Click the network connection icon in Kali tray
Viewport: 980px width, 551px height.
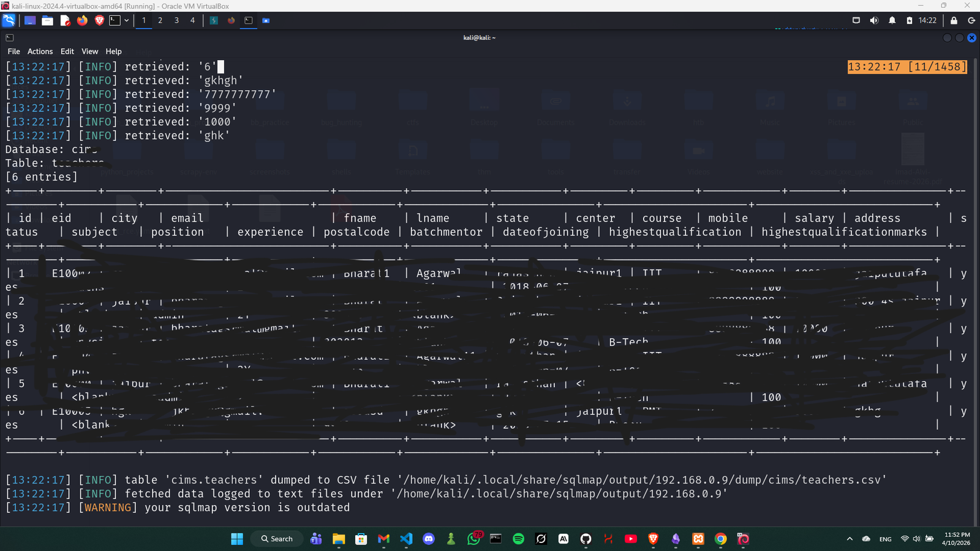(856, 20)
